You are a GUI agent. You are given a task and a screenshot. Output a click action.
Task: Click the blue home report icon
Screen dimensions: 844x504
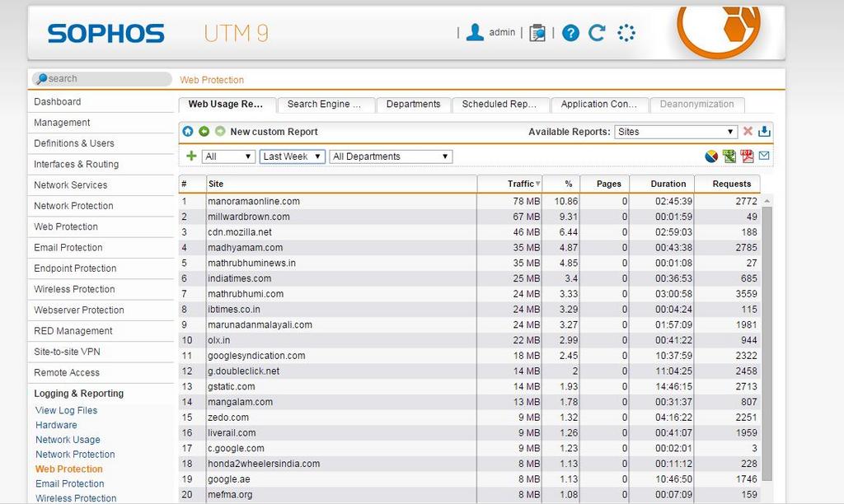tap(188, 131)
